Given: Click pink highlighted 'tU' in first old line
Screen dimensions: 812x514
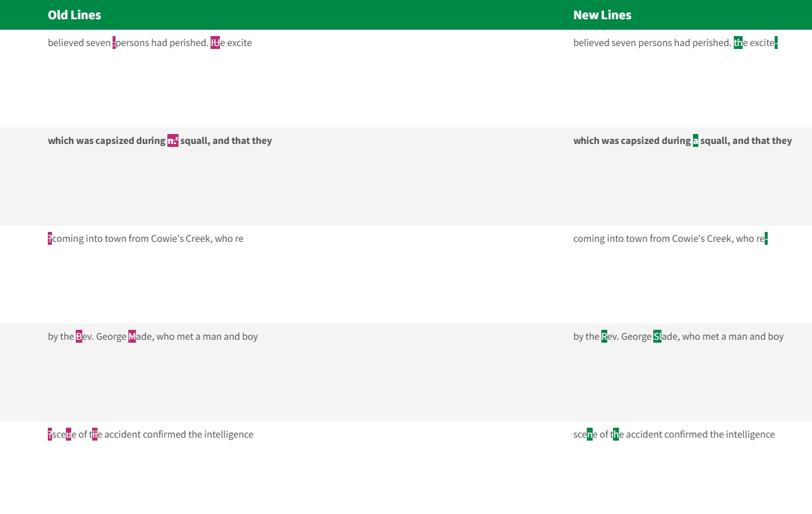Looking at the screenshot, I should [215, 43].
